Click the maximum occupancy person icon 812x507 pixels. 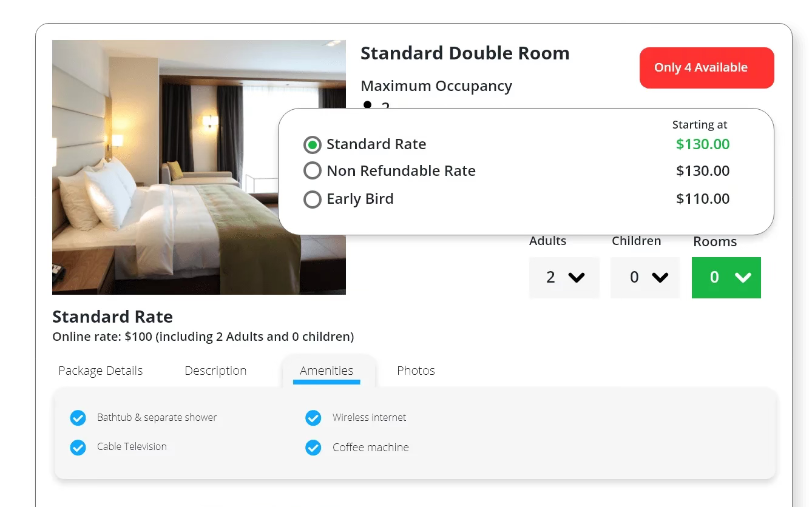[x=367, y=105]
